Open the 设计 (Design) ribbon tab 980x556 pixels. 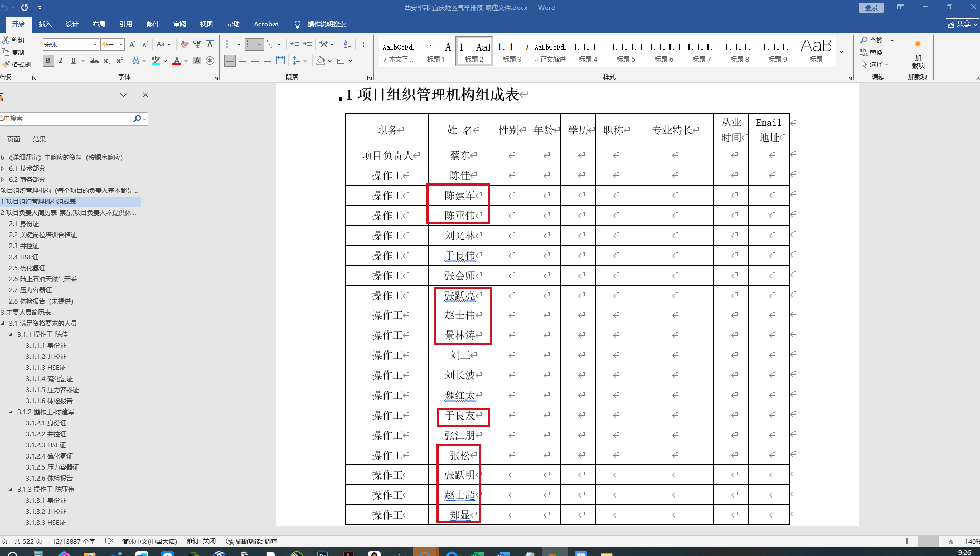coord(72,24)
